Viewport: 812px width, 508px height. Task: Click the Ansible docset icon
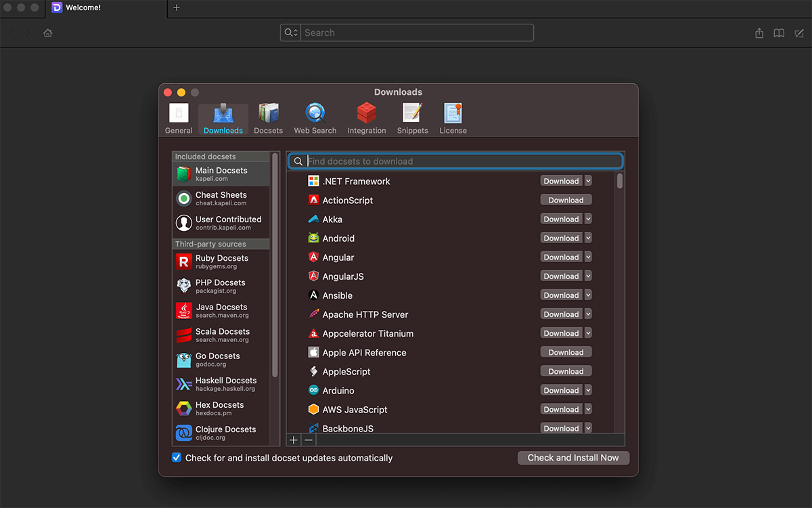click(x=313, y=295)
